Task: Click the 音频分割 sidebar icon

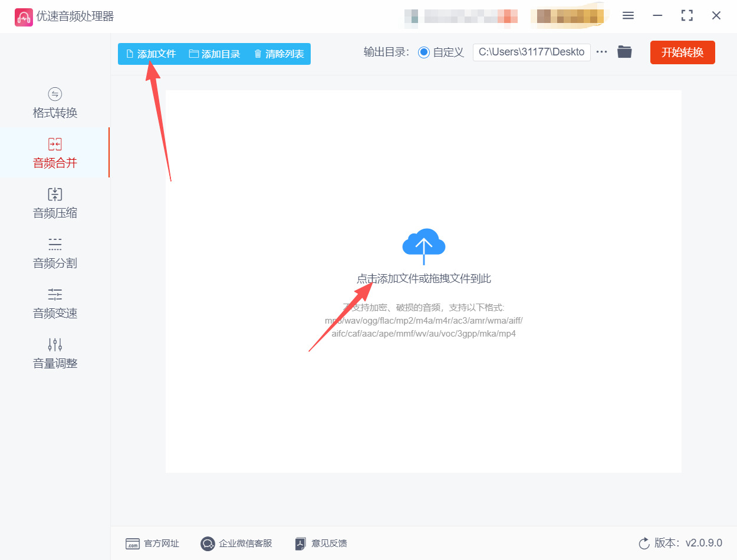Action: [54, 244]
